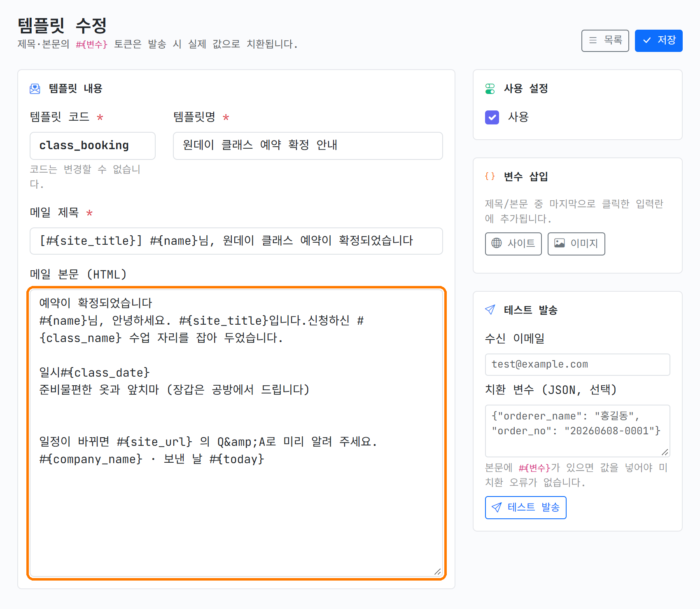The width and height of the screenshot is (700, 609).
Task: Click the 제목·본문의 #{변수} subtitle text
Action: point(157,44)
